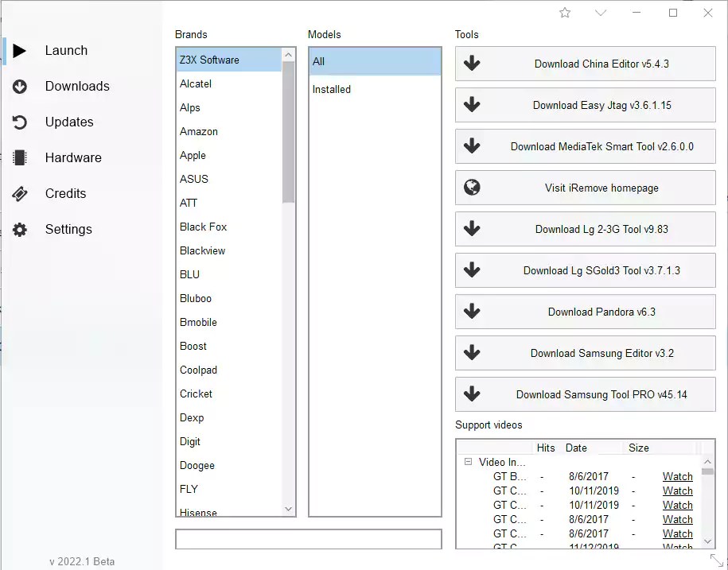This screenshot has width=728, height=570.
Task: Click the Settings gear icon in sidebar
Action: tap(20, 230)
